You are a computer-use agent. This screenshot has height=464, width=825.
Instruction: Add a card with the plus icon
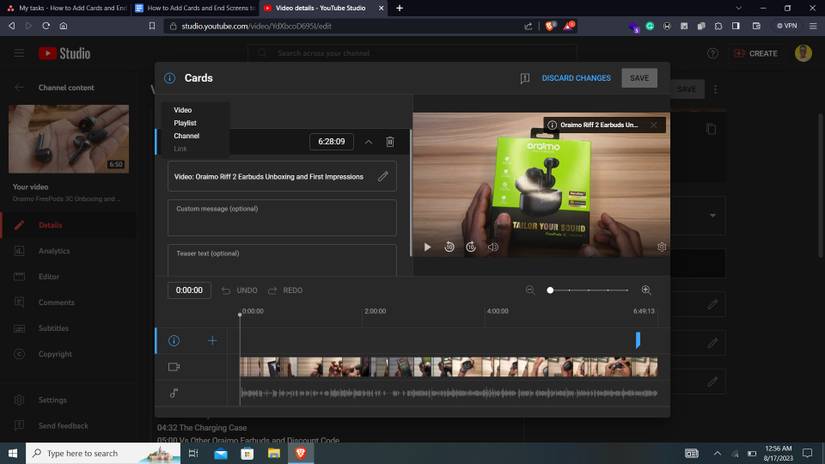coord(212,341)
